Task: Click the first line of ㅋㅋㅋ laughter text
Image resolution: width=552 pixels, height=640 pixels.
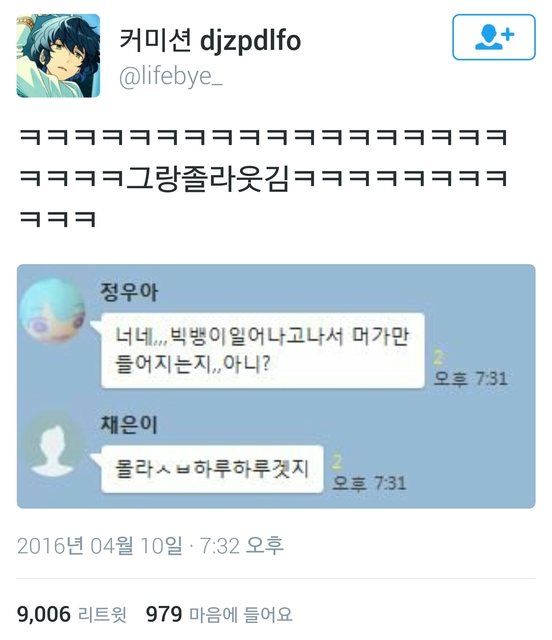Action: 263,137
